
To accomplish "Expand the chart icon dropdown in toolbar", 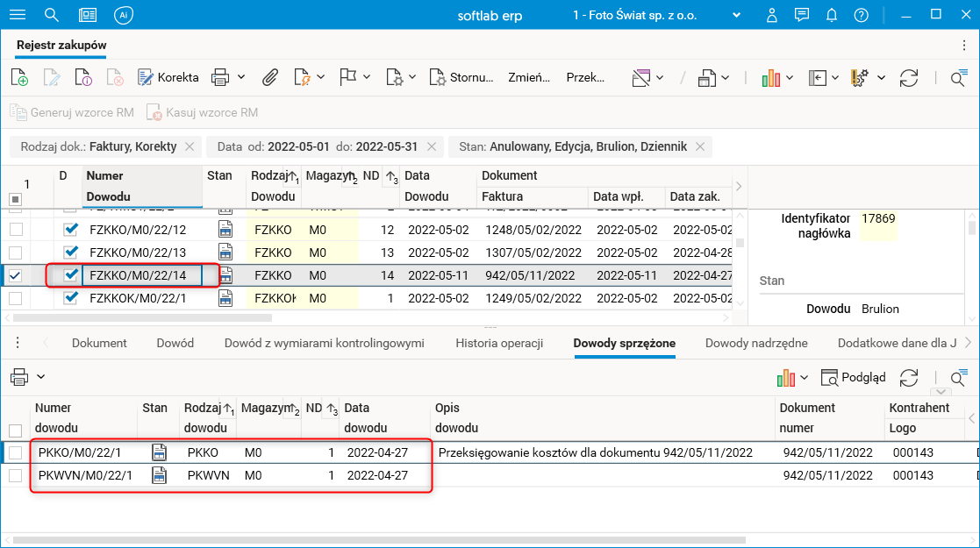I will (790, 77).
